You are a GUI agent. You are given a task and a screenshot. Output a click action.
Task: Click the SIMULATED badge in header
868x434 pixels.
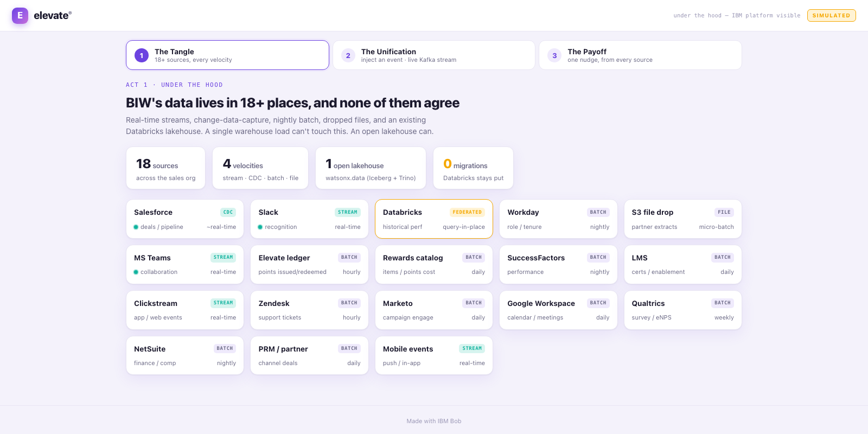point(831,15)
